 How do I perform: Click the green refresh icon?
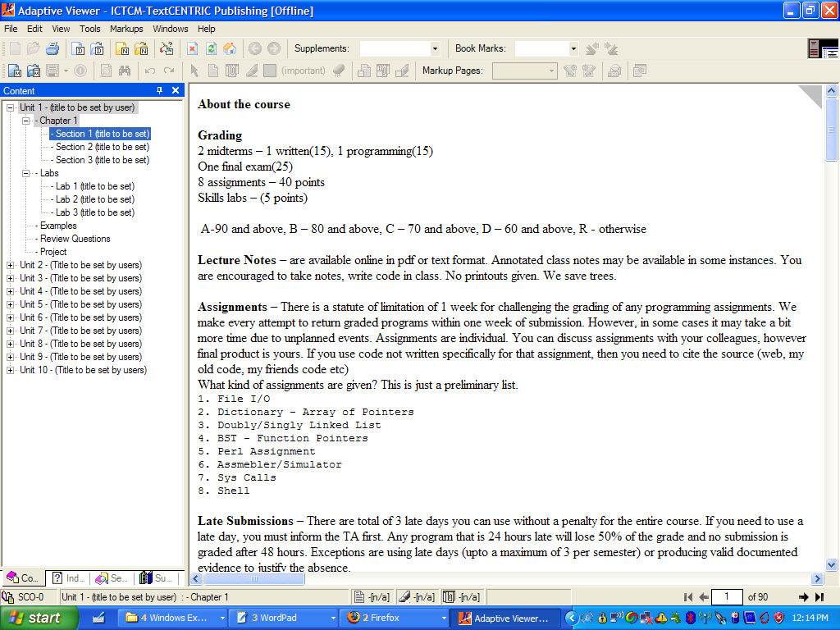pyautogui.click(x=211, y=48)
